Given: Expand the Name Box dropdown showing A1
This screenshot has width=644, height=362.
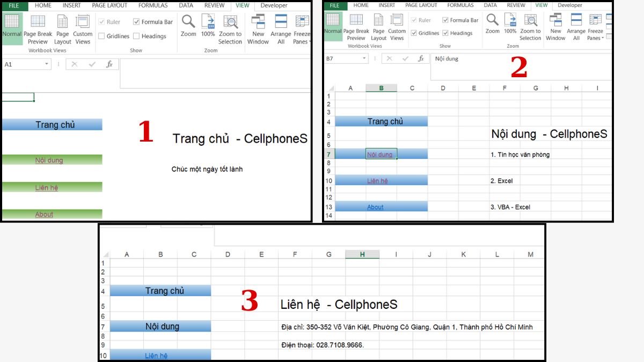Looking at the screenshot, I should point(47,64).
